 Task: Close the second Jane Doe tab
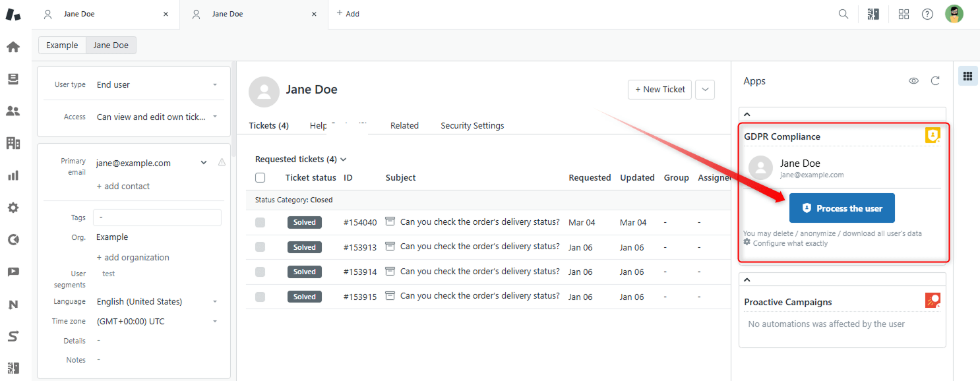pos(315,14)
